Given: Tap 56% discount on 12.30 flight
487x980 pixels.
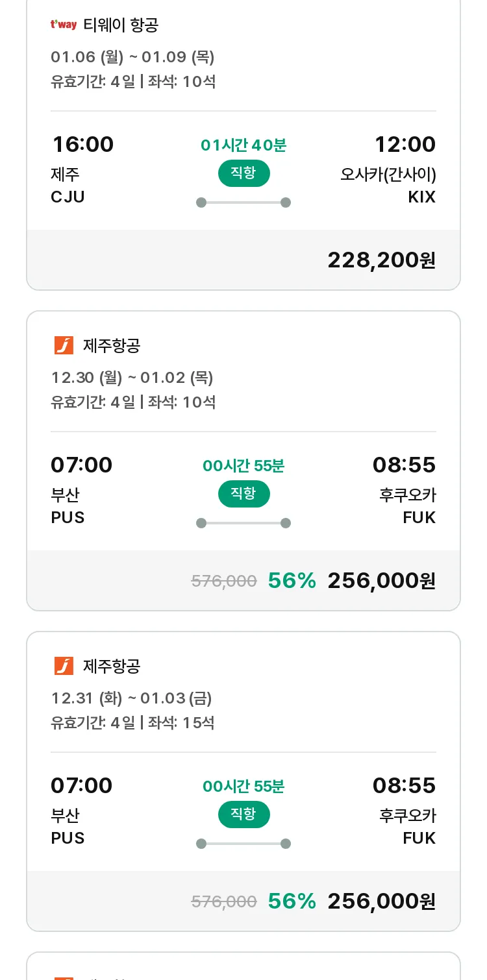Looking at the screenshot, I should pyautogui.click(x=292, y=581).
